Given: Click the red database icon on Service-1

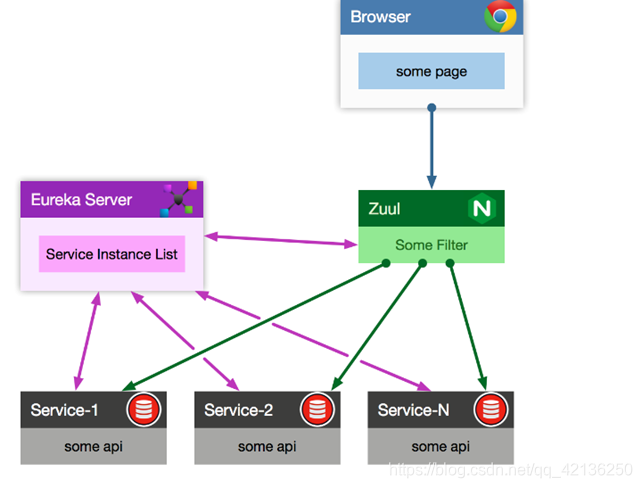Looking at the screenshot, I should (144, 409).
